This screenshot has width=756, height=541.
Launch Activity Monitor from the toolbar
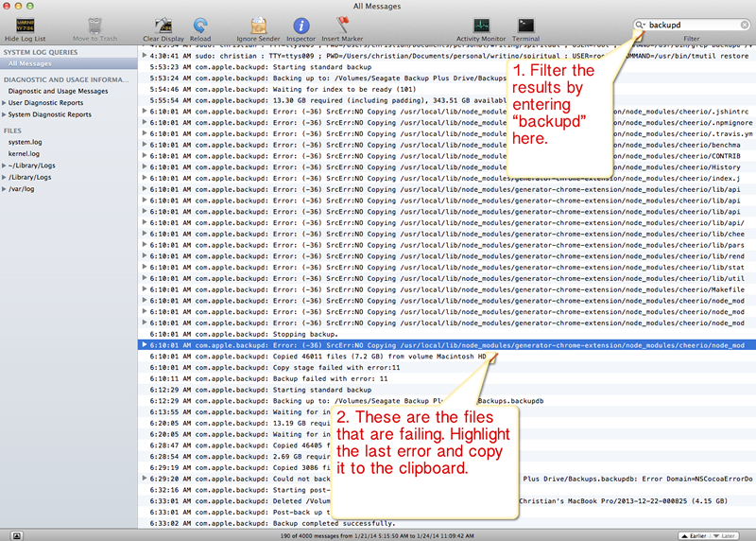click(481, 26)
